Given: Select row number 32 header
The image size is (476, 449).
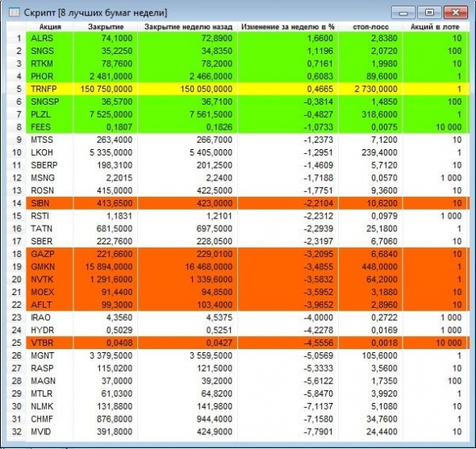Looking at the screenshot, I should (x=17, y=432).
